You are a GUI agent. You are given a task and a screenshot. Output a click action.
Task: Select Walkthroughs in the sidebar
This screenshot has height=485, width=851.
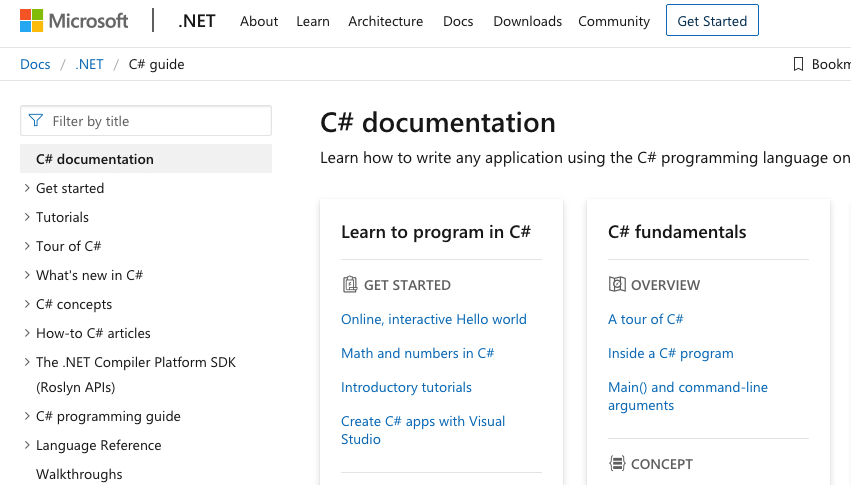(79, 474)
